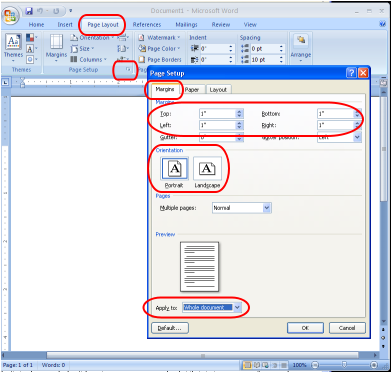Select Portrait orientation
Image resolution: width=392 pixels, height=373 pixels.
pyautogui.click(x=174, y=173)
